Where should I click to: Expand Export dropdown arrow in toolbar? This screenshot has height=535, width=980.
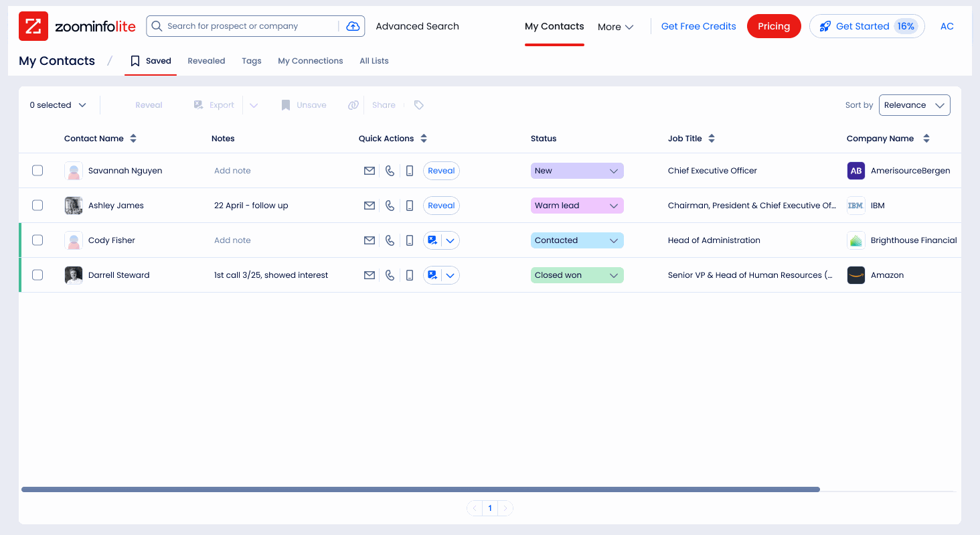(254, 105)
